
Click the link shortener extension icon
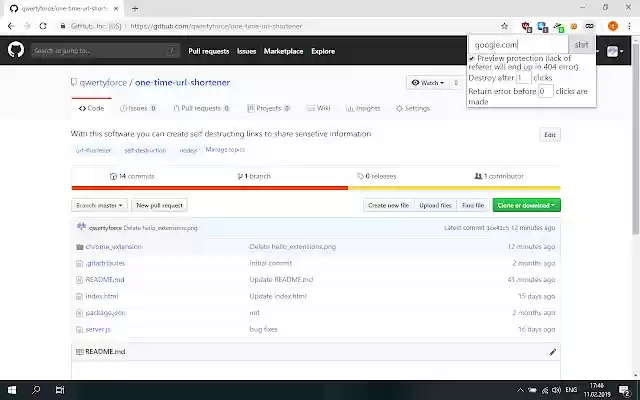[x=589, y=26]
